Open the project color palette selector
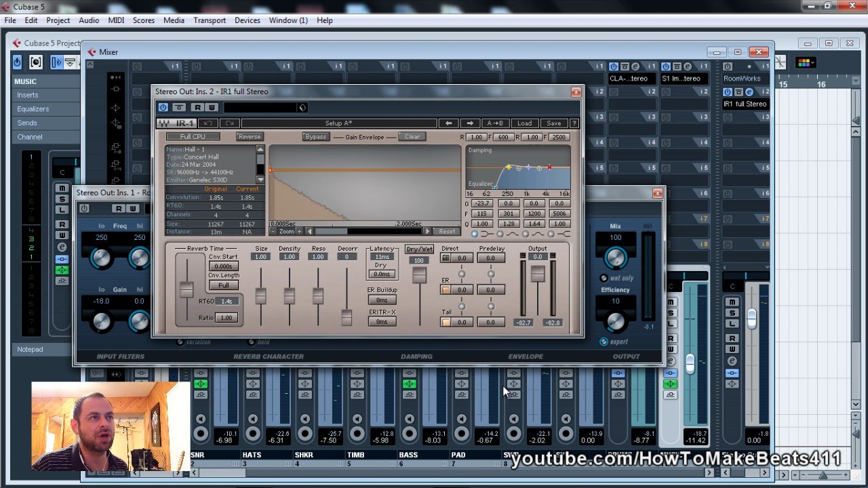This screenshot has width=868, height=488. point(806,62)
